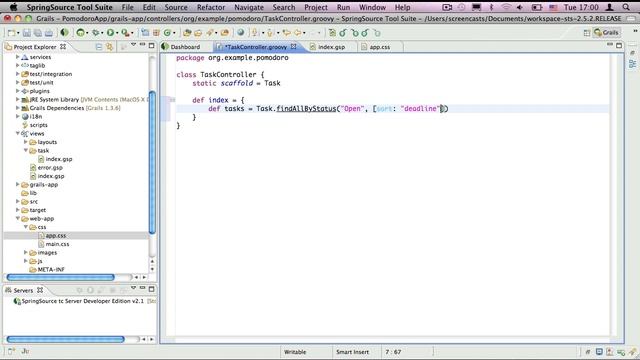Click findAllByStatus in the code editor
640x360 pixels.
coord(306,109)
